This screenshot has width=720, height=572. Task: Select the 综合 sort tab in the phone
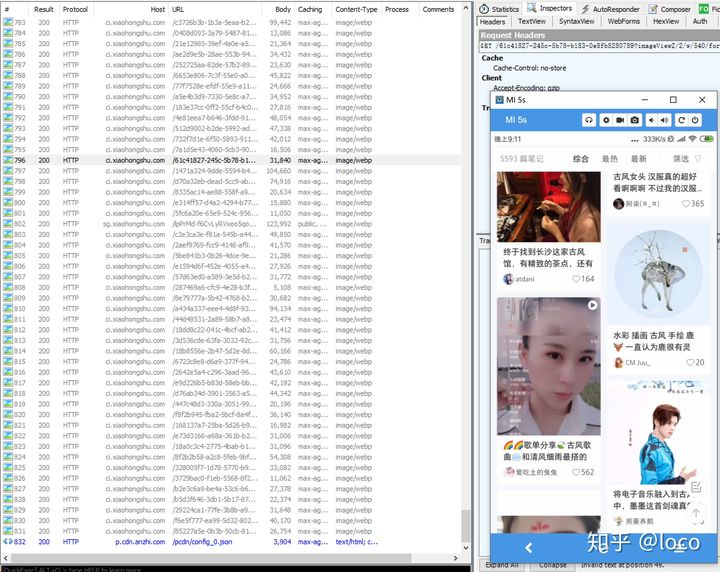point(580,159)
